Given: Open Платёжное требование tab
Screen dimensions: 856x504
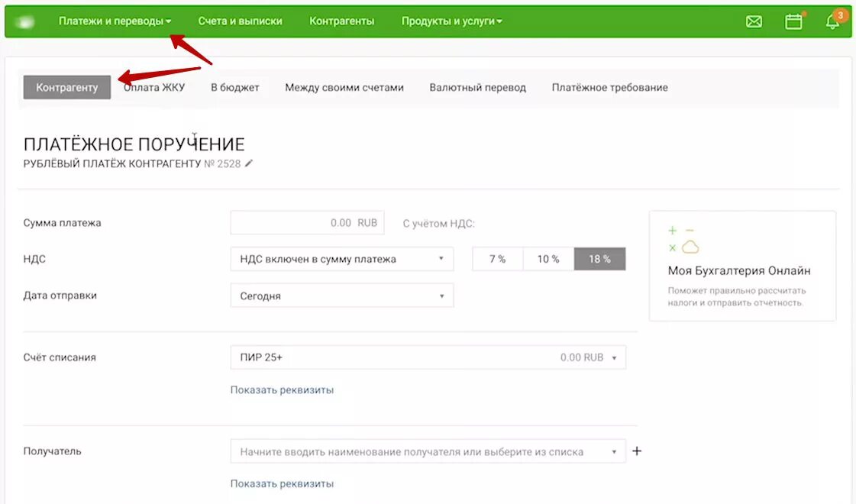Looking at the screenshot, I should pyautogui.click(x=610, y=87).
